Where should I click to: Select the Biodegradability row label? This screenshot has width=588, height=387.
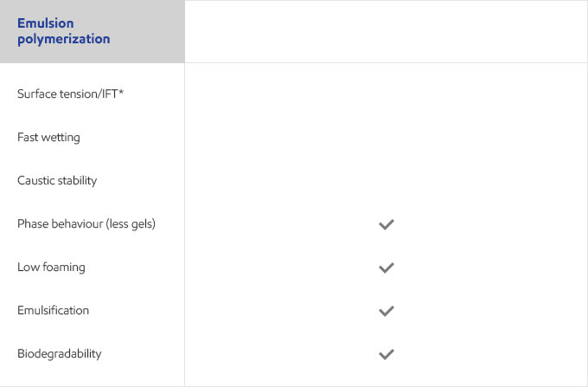coord(60,353)
